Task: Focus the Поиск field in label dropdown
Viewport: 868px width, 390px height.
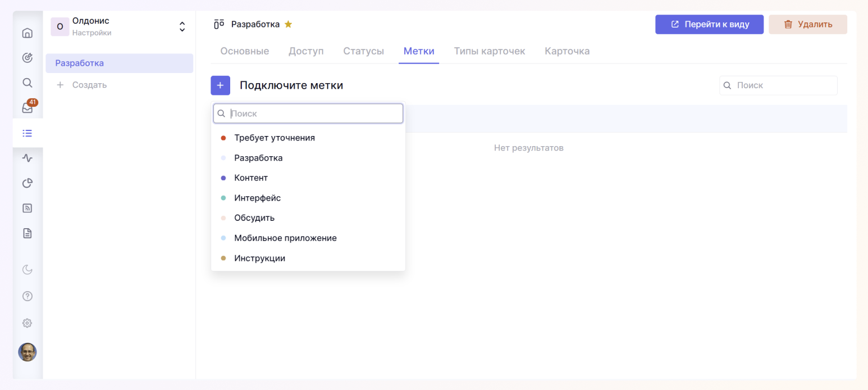Action: tap(314, 114)
